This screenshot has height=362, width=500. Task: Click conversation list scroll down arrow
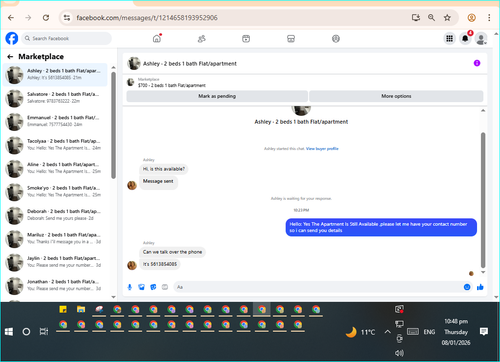click(113, 297)
